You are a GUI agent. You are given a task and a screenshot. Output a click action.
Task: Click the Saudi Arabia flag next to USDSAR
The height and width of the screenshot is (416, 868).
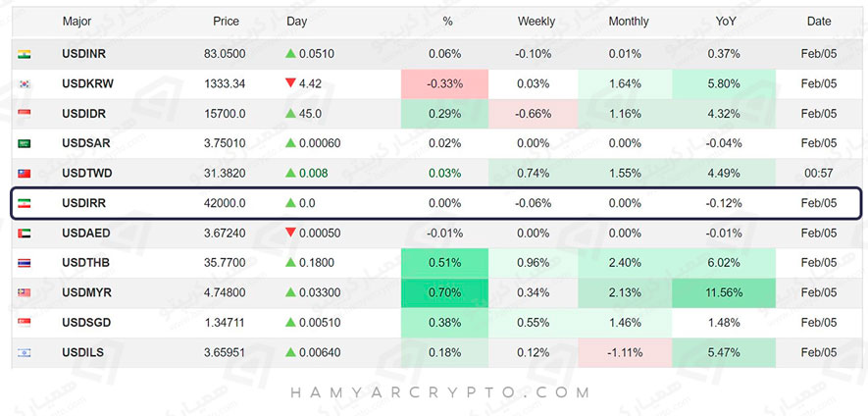tap(25, 143)
